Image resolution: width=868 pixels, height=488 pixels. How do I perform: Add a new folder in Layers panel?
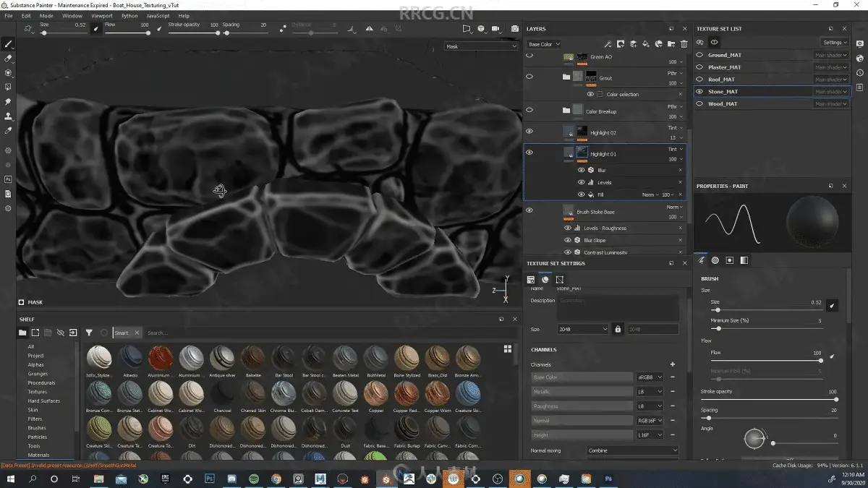pos(671,44)
